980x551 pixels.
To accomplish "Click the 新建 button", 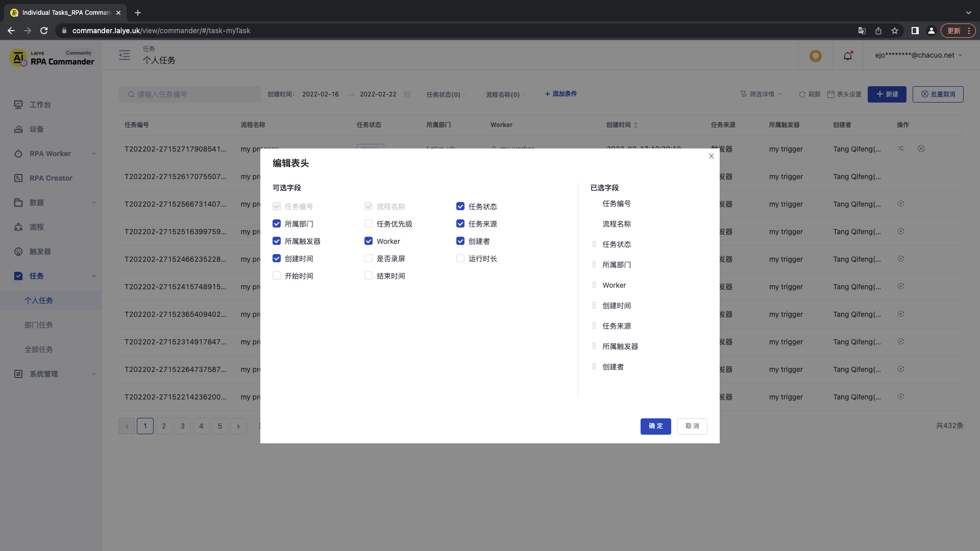I will (887, 94).
